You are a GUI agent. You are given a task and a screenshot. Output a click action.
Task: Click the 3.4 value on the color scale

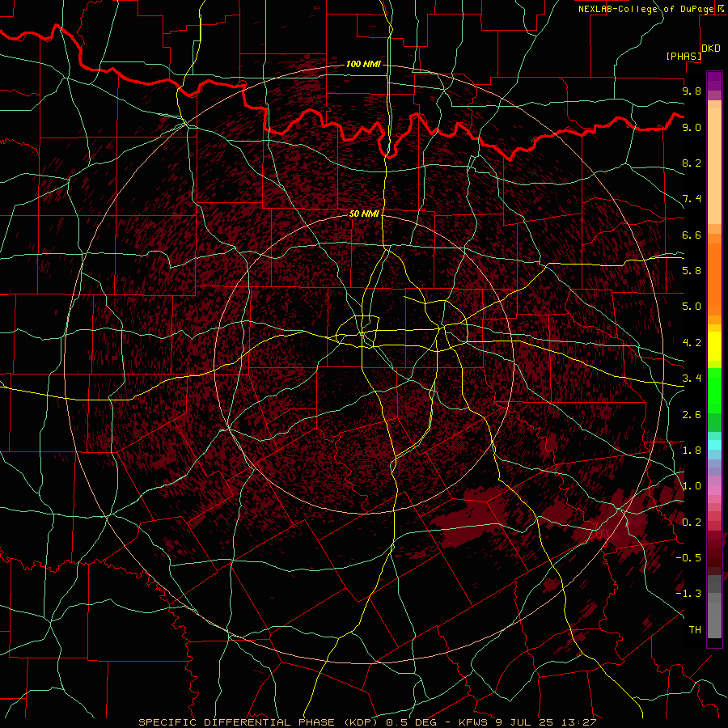[x=692, y=379]
